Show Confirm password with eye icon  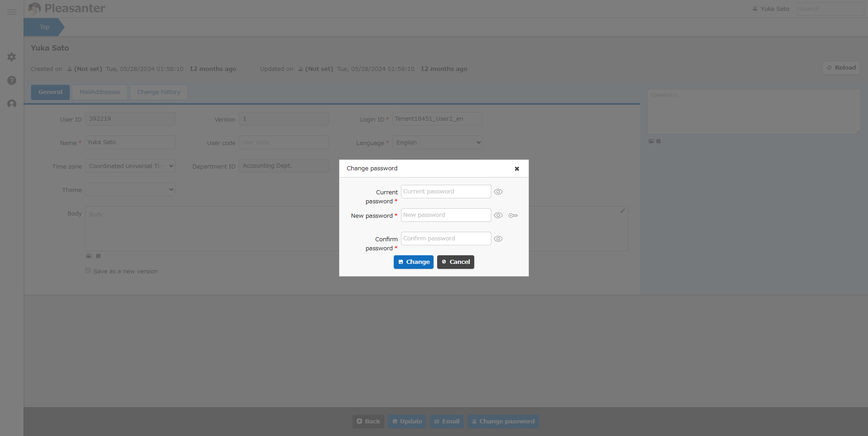coord(498,239)
